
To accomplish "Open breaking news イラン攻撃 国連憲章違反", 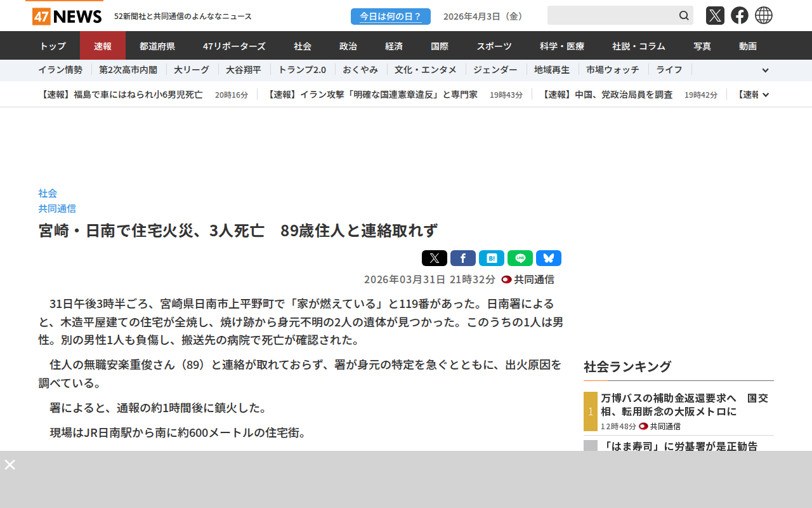I will coord(371,95).
